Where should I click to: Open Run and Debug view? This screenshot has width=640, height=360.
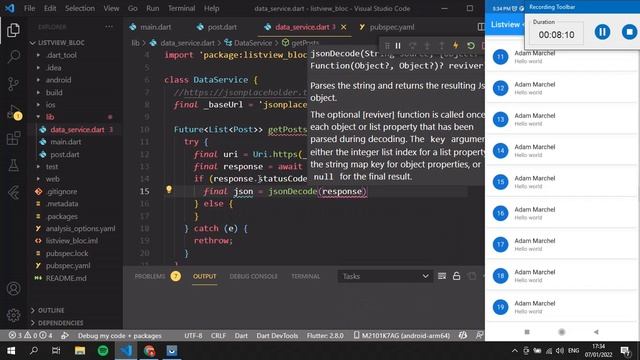[x=13, y=111]
